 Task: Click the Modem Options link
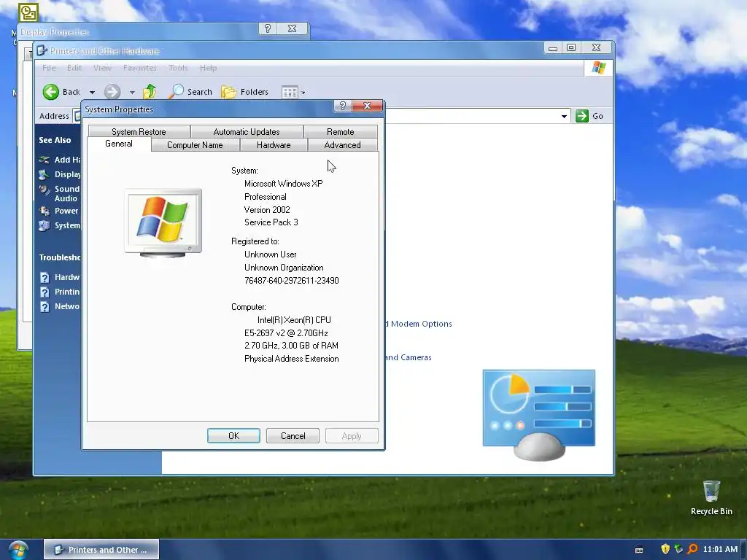coord(418,324)
